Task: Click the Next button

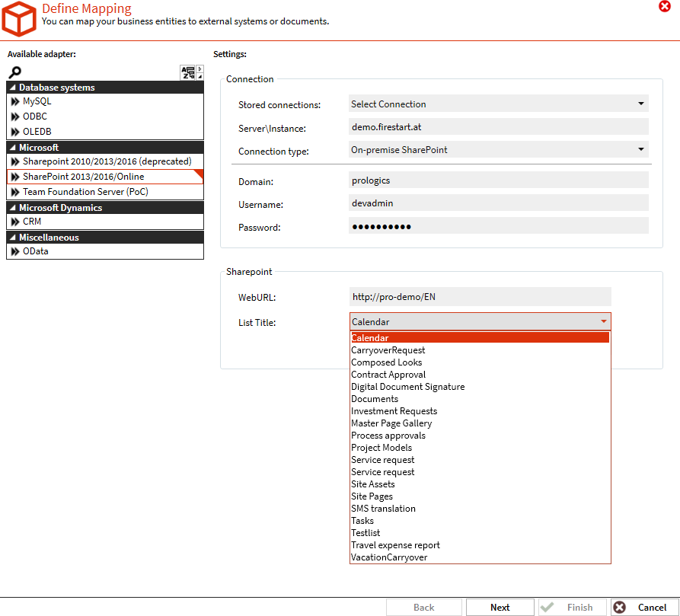Action: point(500,607)
